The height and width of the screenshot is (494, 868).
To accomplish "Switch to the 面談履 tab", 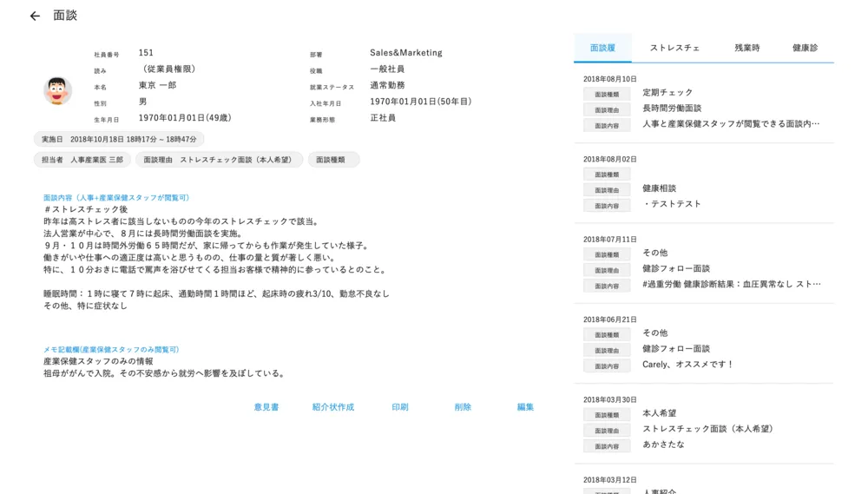I will [602, 48].
